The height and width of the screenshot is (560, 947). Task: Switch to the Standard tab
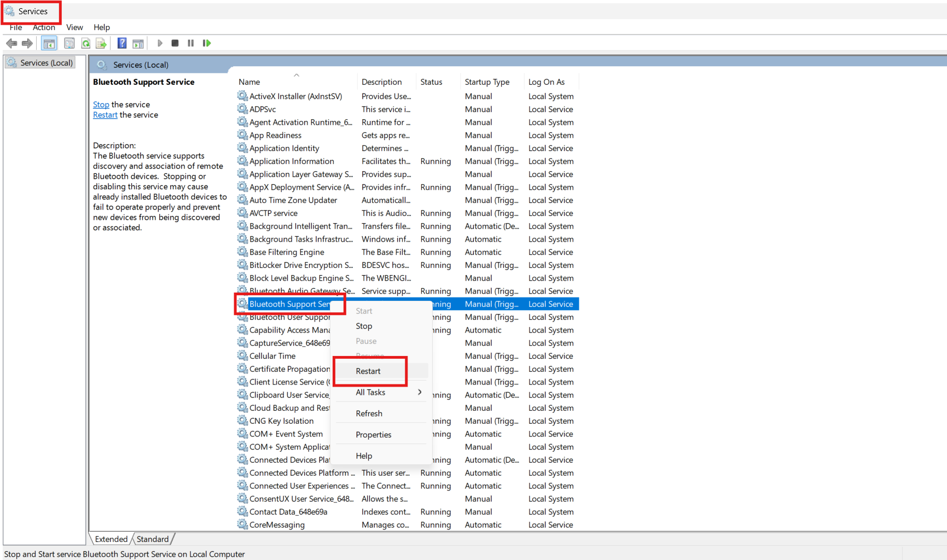(x=153, y=539)
